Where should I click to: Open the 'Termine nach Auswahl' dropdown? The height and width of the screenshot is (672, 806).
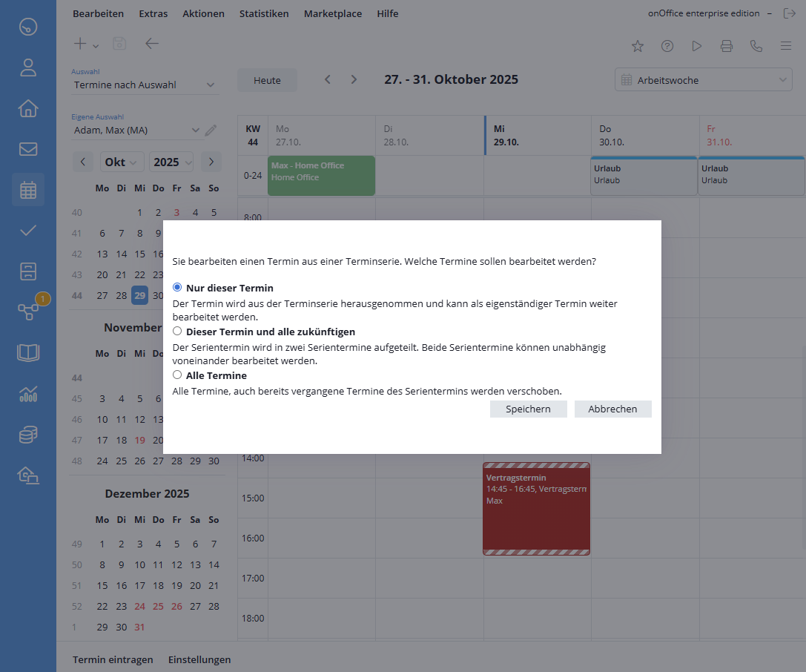tap(145, 85)
